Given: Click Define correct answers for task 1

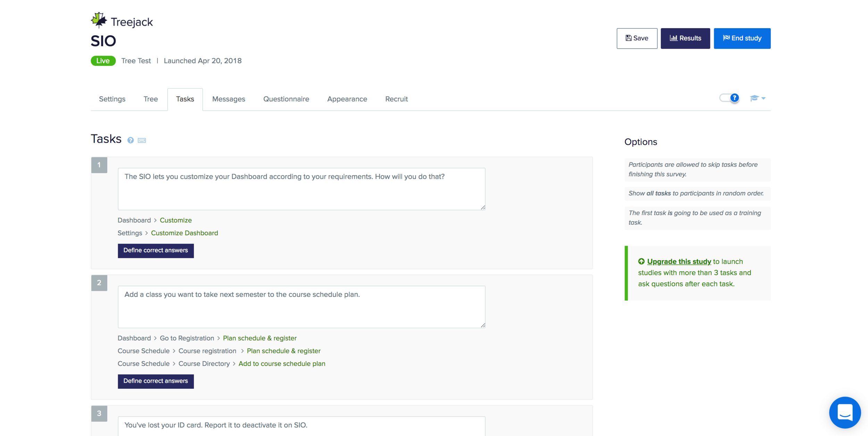Looking at the screenshot, I should click(156, 250).
